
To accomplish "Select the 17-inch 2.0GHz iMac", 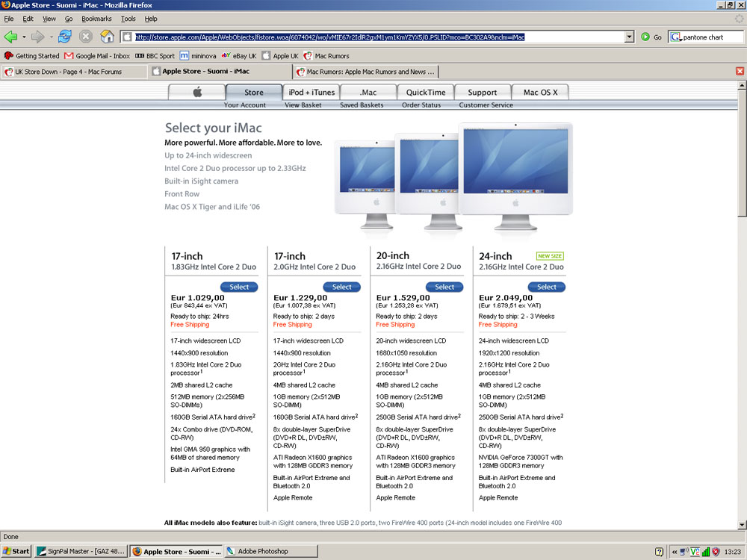I will 341,287.
